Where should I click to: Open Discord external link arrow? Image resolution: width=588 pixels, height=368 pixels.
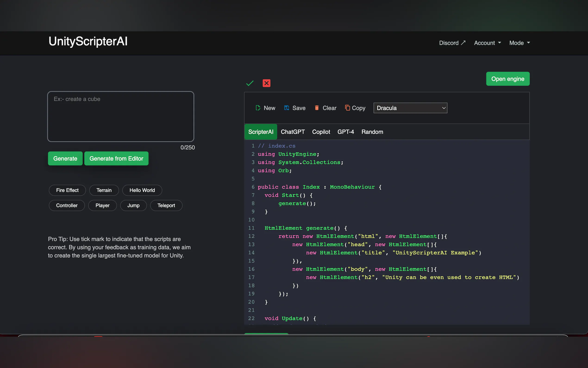coord(463,43)
